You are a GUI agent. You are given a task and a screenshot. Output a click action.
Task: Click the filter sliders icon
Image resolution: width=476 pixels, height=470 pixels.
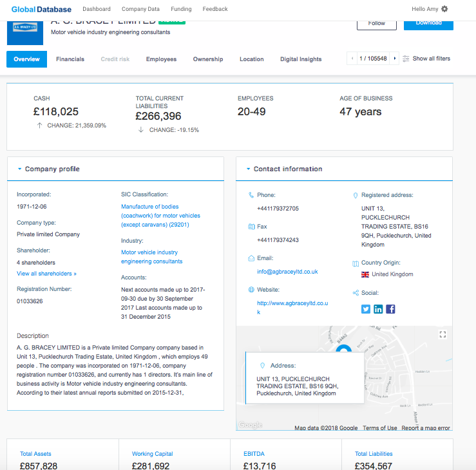coord(406,59)
